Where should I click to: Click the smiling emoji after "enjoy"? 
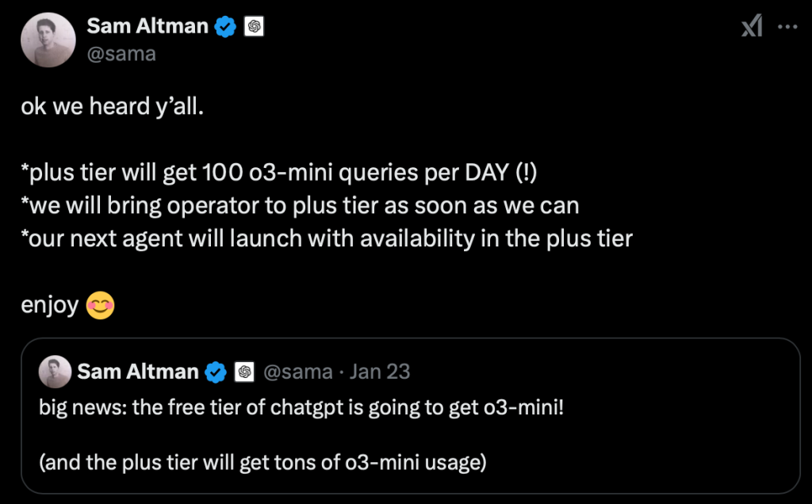click(100, 306)
